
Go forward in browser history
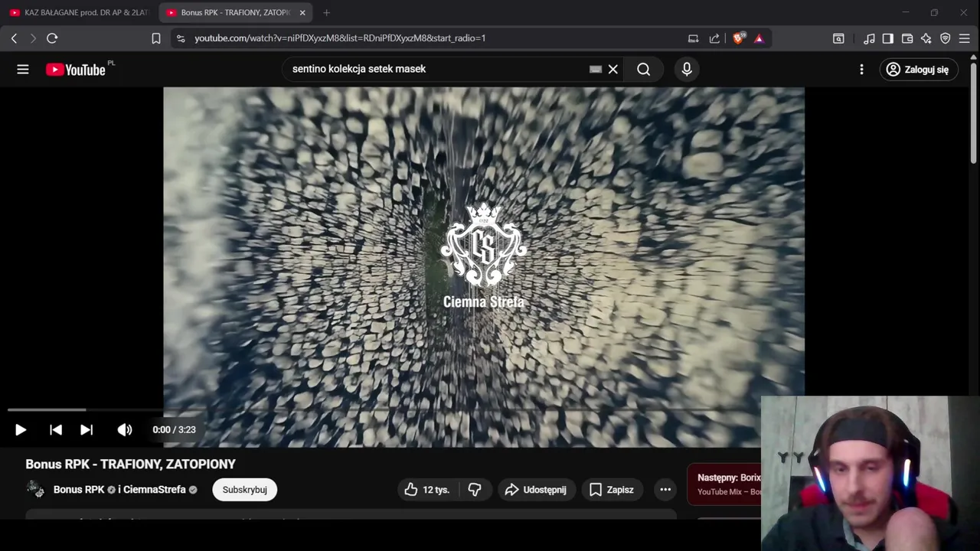(x=33, y=38)
